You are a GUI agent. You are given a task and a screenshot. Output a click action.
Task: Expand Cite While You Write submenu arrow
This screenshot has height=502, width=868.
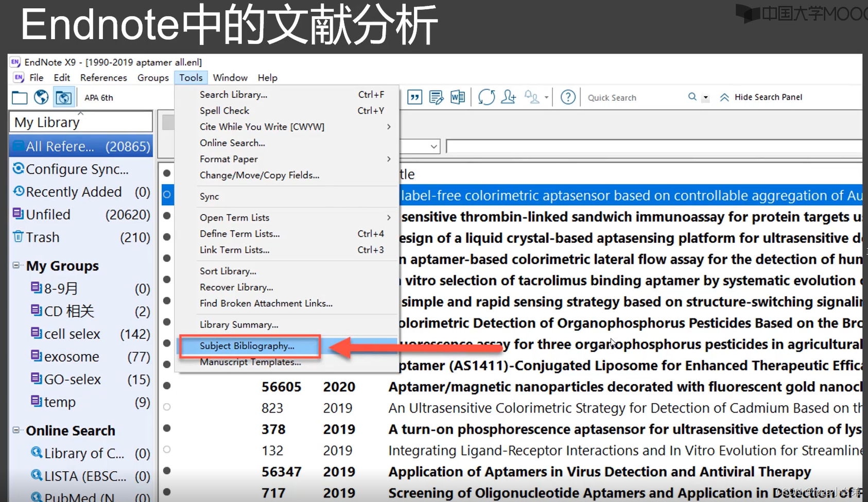[389, 127]
